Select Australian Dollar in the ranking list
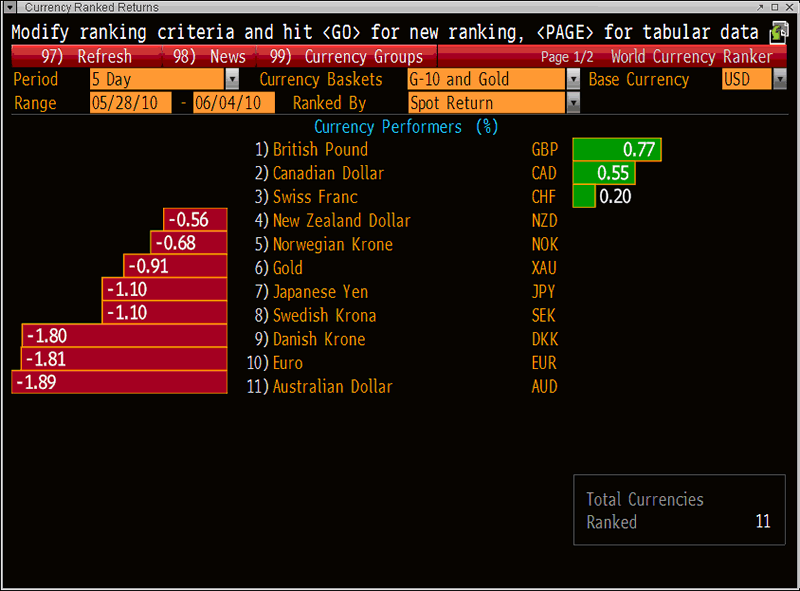 pos(332,387)
